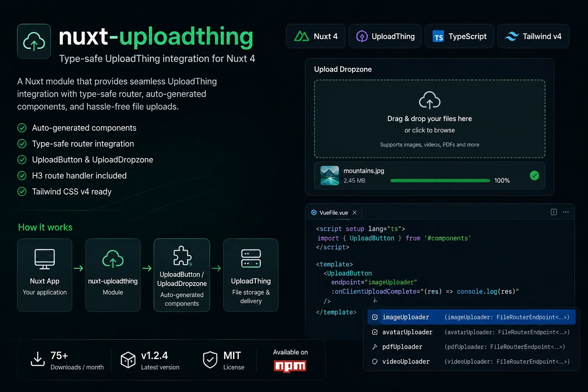Click check icon beside Type-safe router integration

(22, 144)
